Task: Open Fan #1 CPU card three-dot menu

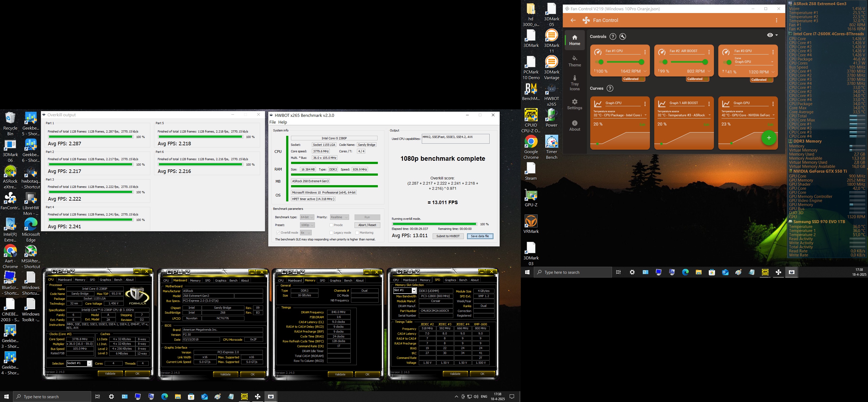Action: coord(645,52)
